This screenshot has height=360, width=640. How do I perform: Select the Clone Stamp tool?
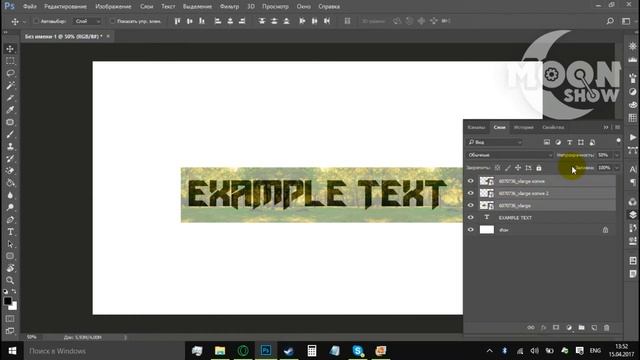point(10,147)
